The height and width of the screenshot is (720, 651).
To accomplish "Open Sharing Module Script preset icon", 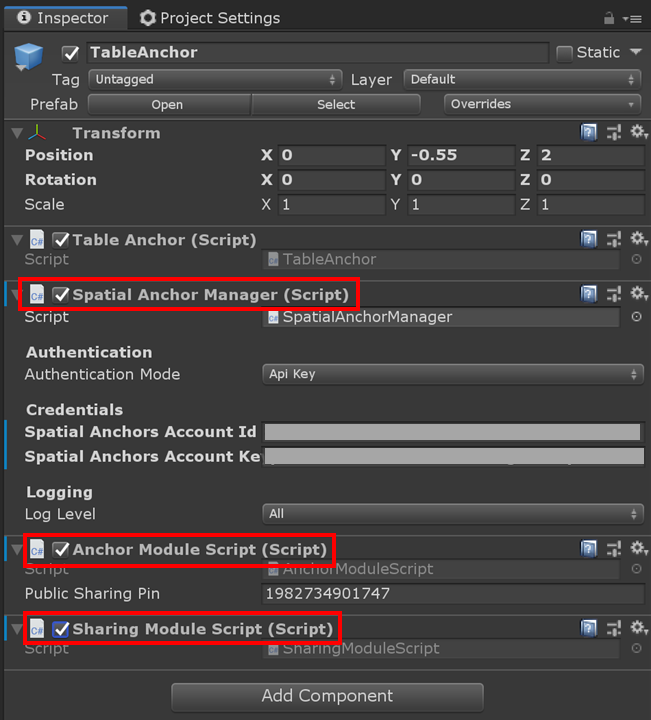I will [614, 628].
